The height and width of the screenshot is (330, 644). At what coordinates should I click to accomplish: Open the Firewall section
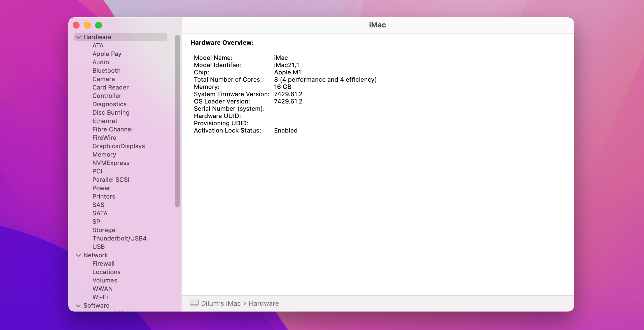point(103,263)
